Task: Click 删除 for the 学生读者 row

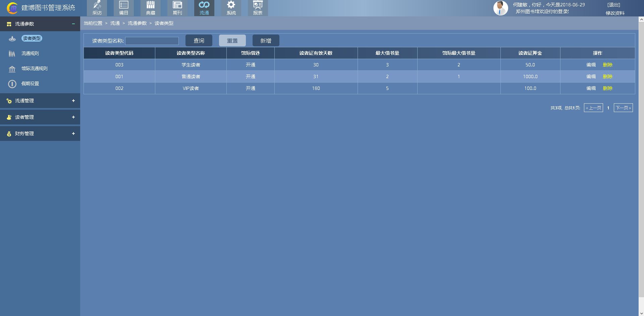Action: click(607, 65)
